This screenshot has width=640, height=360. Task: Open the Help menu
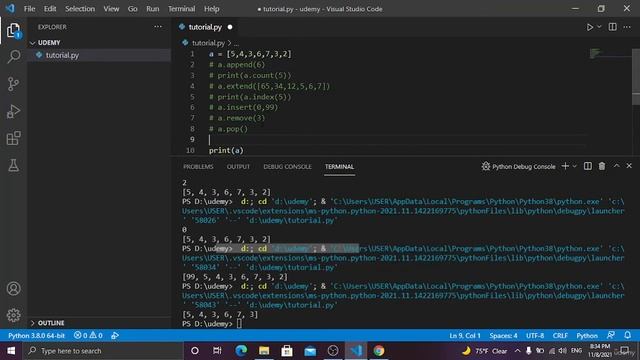coord(211,9)
